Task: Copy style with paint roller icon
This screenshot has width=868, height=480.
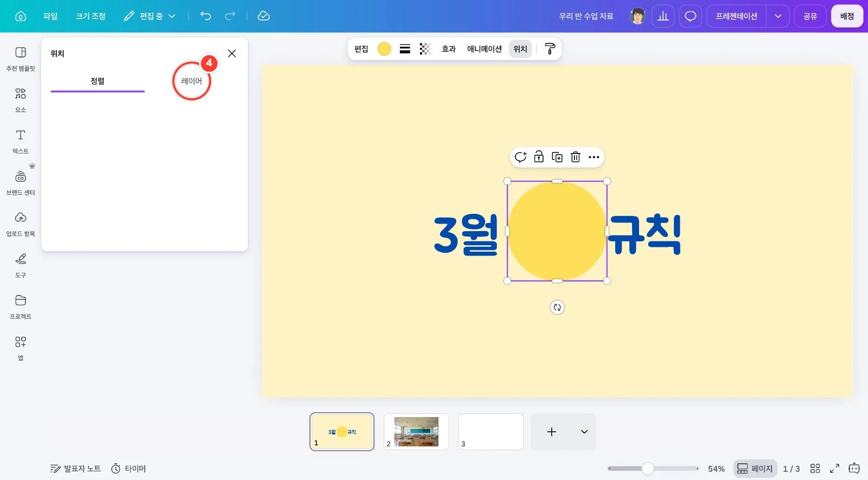Action: point(550,49)
